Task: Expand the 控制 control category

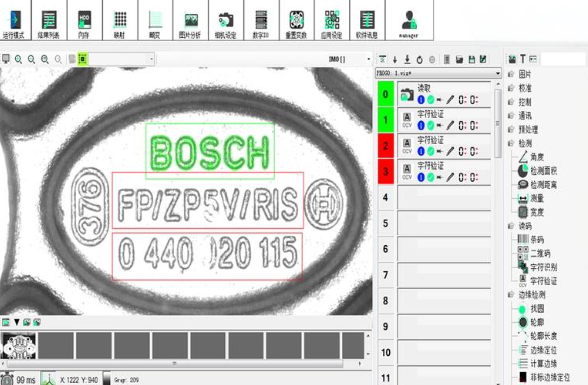Action: [511, 102]
